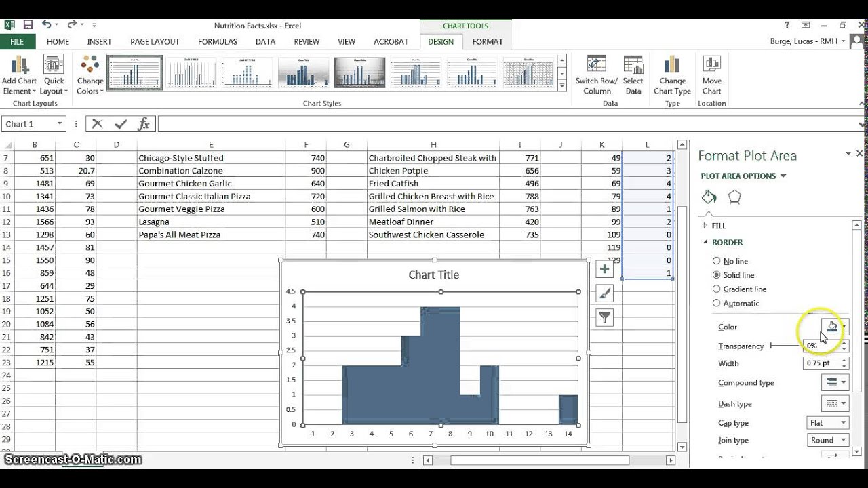Click the horizontal scrollbar right arrow
The image size is (868, 488).
(x=671, y=460)
